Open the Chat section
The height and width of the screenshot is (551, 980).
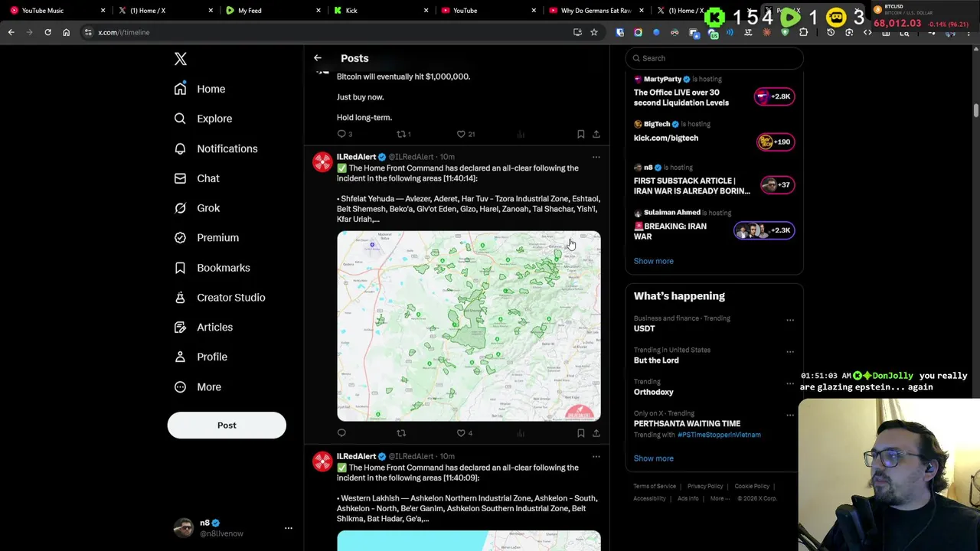197,178
